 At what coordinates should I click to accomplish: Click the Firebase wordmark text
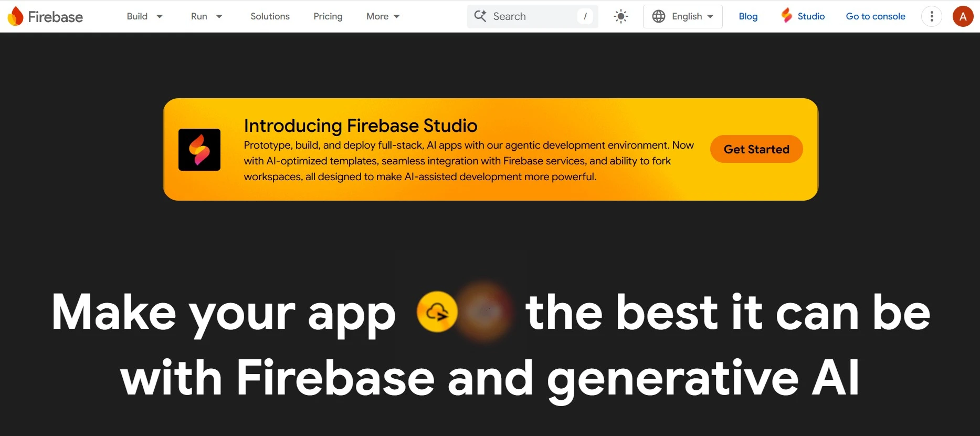[55, 17]
